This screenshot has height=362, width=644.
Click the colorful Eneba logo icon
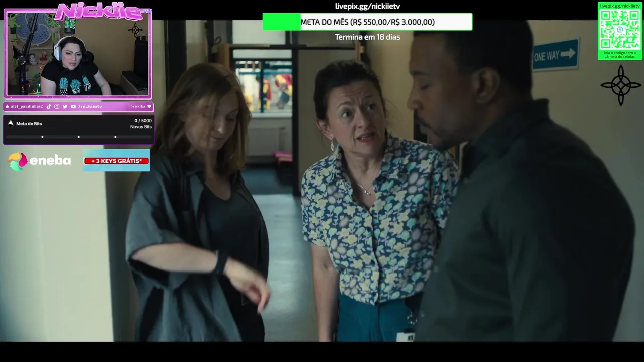pos(17,161)
